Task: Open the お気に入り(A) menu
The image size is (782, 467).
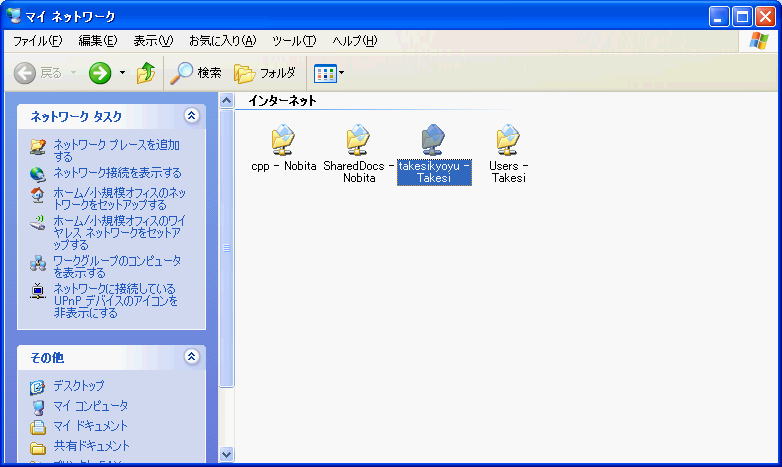Action: 222,41
